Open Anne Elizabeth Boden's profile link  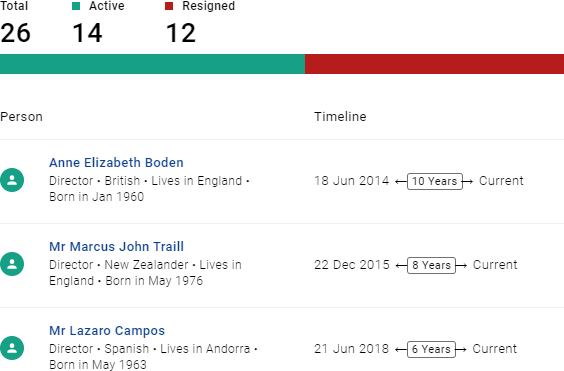click(116, 163)
